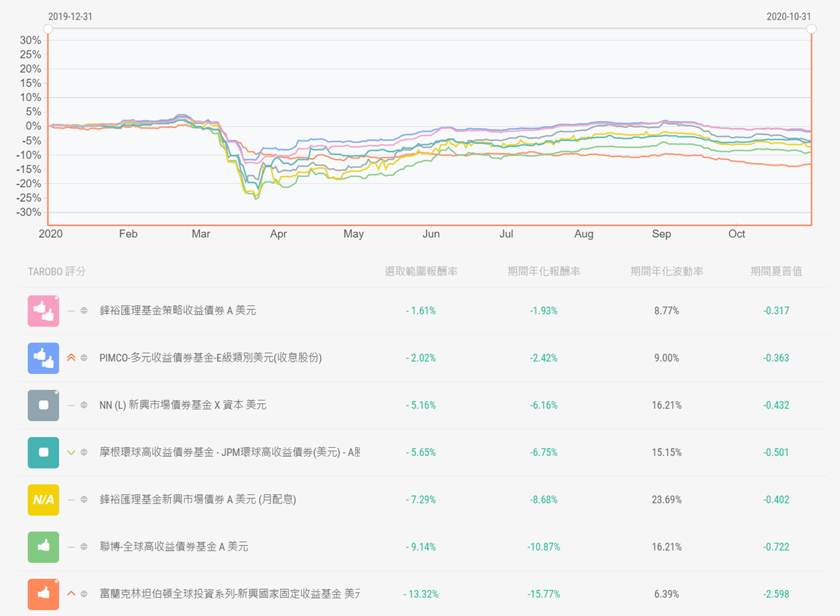The height and width of the screenshot is (616, 840).
Task: Click the -0.722 Sharpe ratio value
Action: pos(776,547)
